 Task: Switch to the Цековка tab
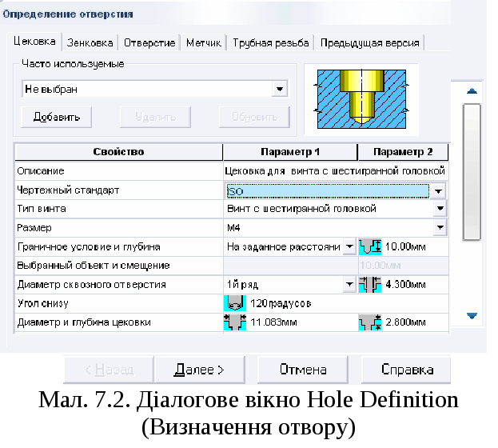pos(34,42)
